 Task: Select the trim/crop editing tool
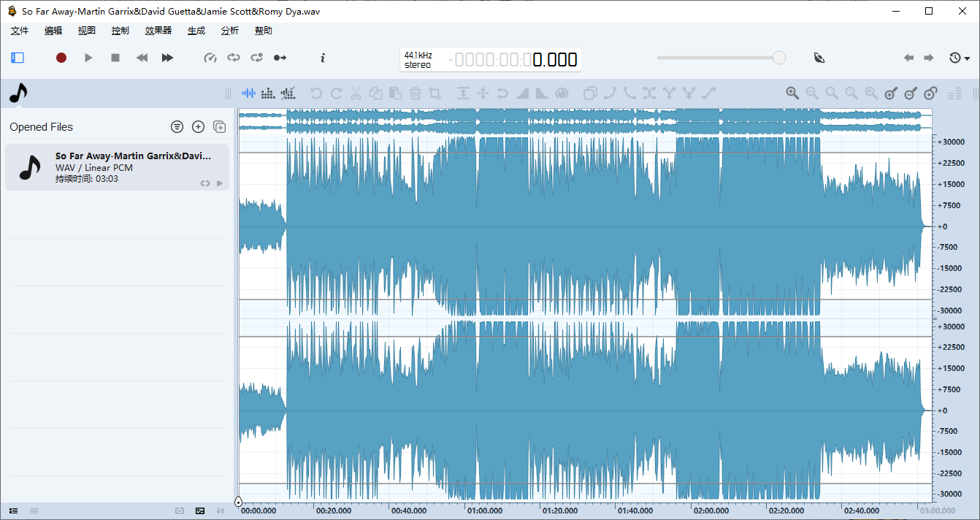tap(435, 93)
